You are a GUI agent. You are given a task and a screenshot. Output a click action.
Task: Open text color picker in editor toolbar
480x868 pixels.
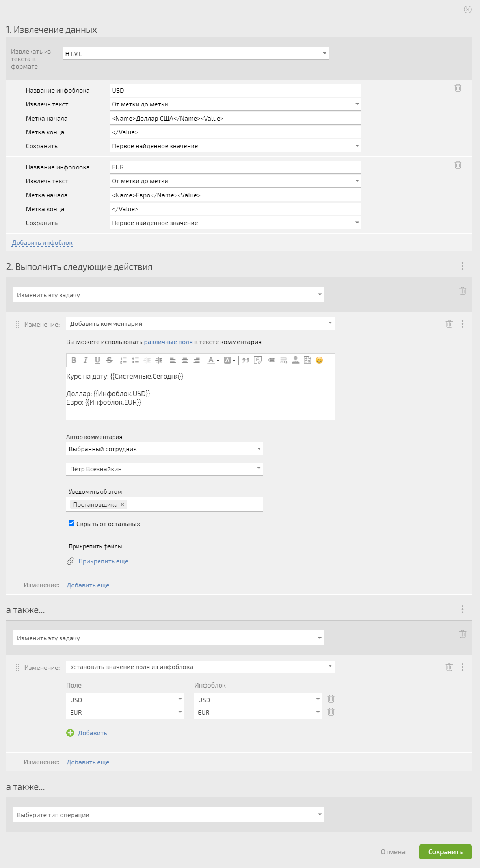coord(213,360)
